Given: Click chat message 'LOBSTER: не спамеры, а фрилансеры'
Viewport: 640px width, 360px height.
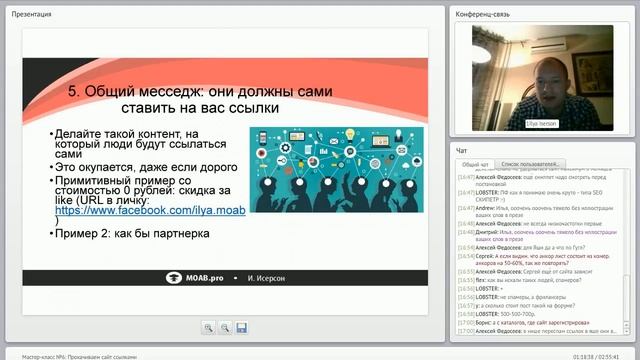Looking at the screenshot, I should pyautogui.click(x=512, y=297).
